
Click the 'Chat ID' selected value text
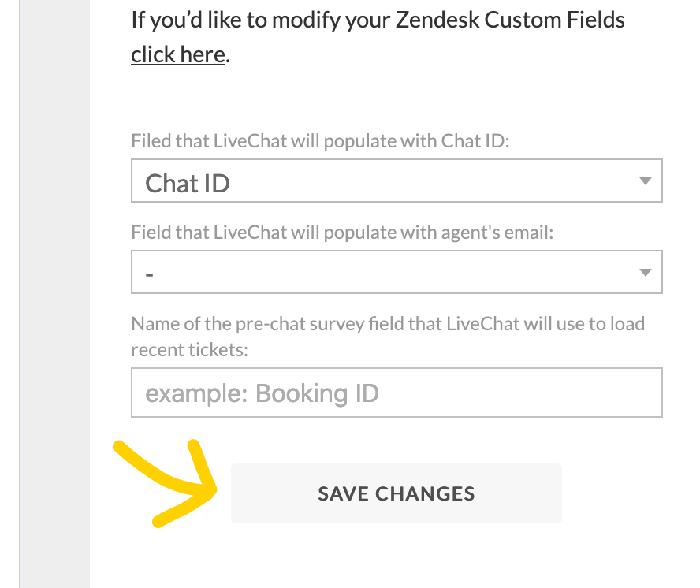pos(188,183)
